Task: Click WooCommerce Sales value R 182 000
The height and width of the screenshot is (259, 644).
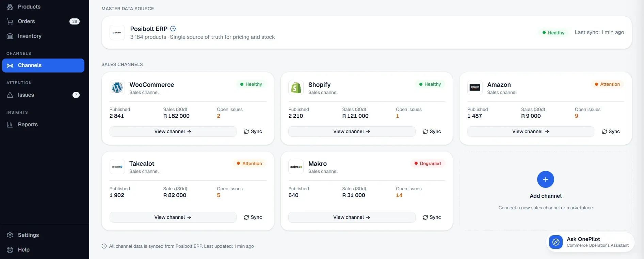Action: 176,116
